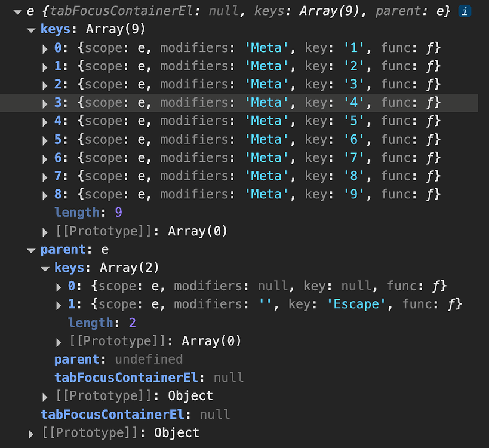Expand entry 3 with key '4'
489x448 pixels.
46,102
